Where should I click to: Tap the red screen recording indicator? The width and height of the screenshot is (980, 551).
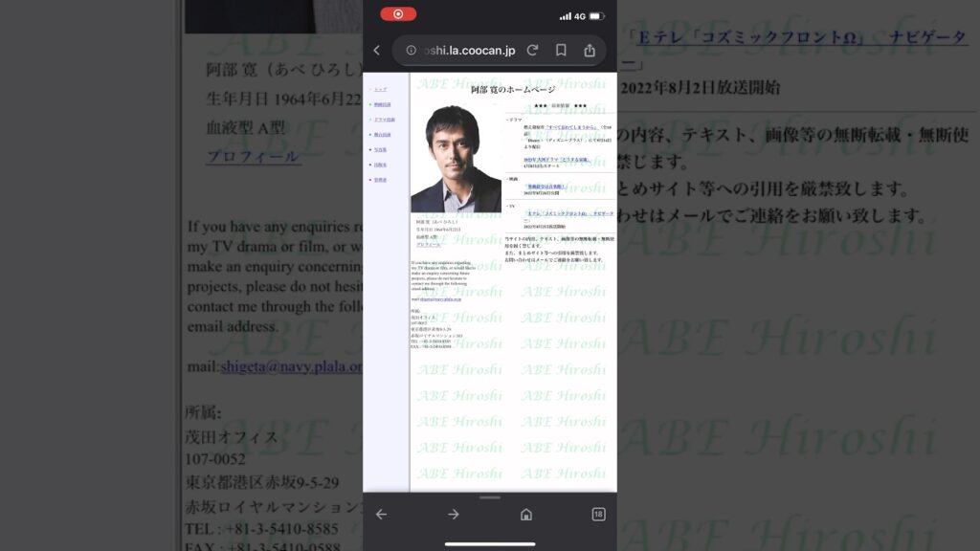[398, 14]
